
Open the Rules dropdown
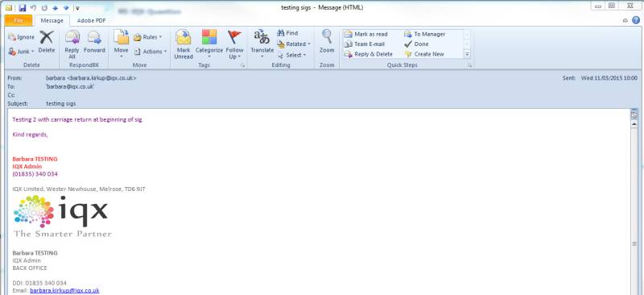point(148,37)
